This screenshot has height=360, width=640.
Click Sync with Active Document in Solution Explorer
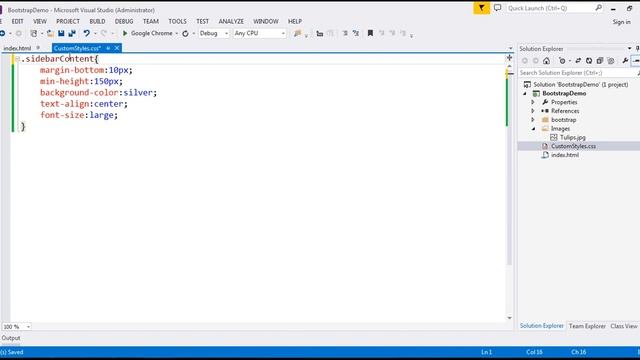[x=578, y=61]
